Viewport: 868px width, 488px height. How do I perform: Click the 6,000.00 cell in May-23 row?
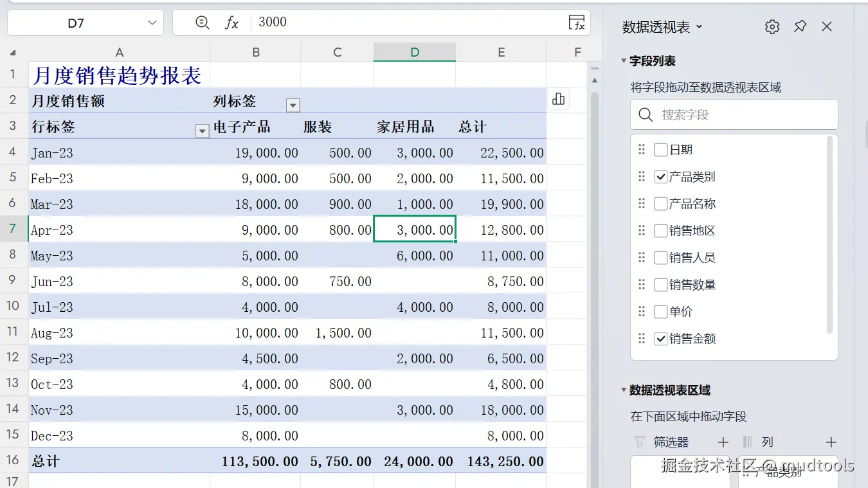pos(415,255)
